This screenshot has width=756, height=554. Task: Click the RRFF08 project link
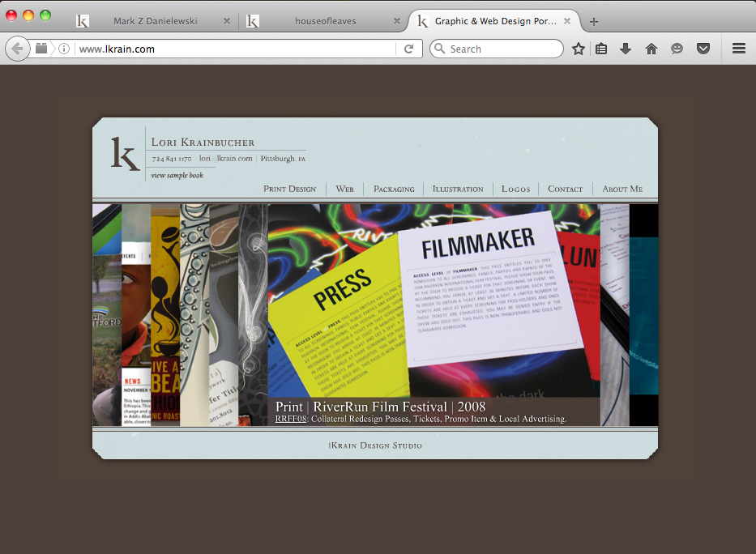[x=290, y=419]
